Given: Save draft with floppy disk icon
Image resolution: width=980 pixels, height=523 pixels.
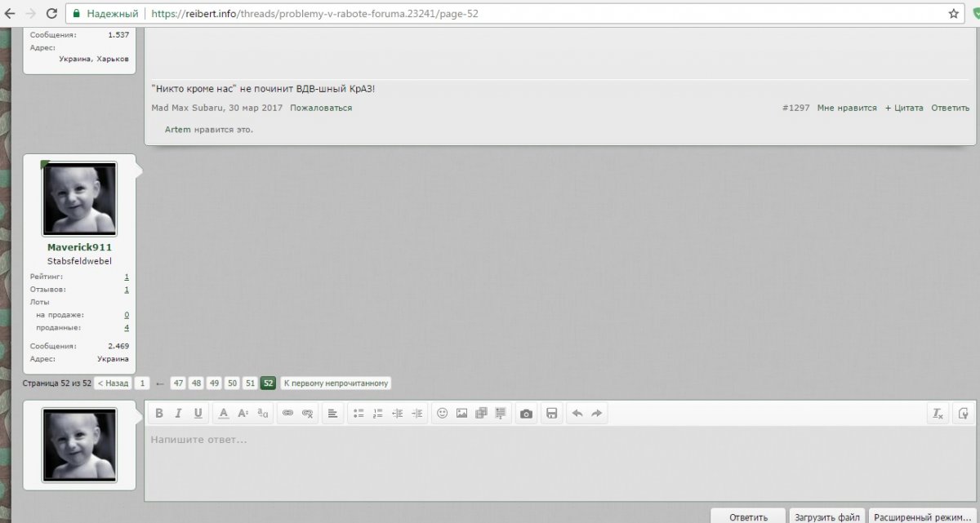Looking at the screenshot, I should click(552, 414).
